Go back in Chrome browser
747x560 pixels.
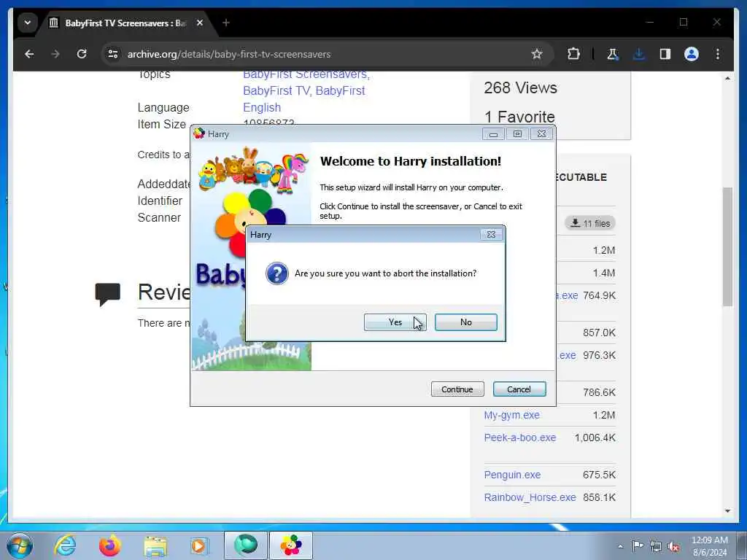29,54
